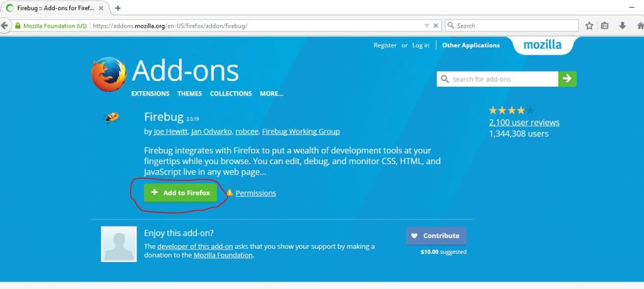Click the Add-ons heading title
Image resolution: width=644 pixels, height=289 pixels.
pos(186,70)
